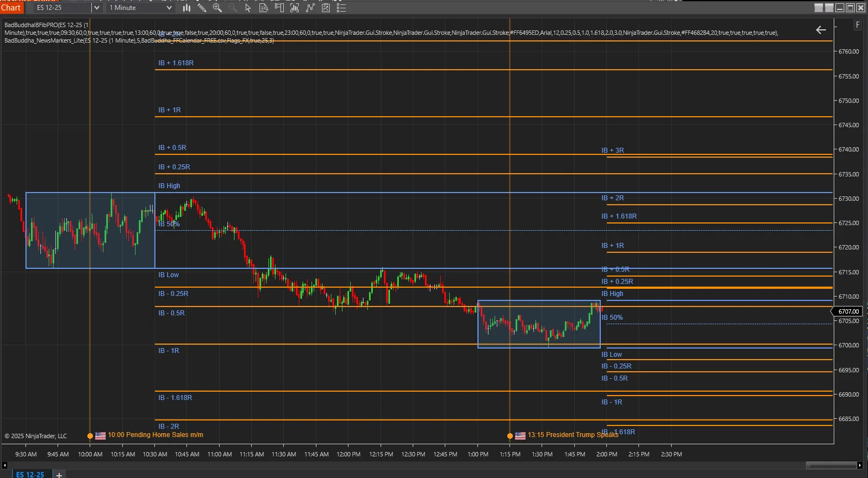
Task: Open the Strategies line-graph icon
Action: [x=310, y=8]
